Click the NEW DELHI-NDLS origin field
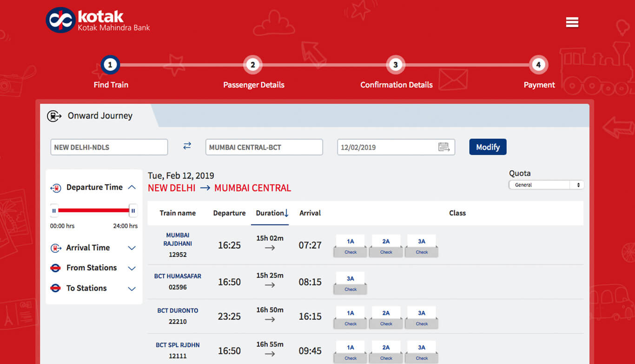 pyautogui.click(x=109, y=147)
